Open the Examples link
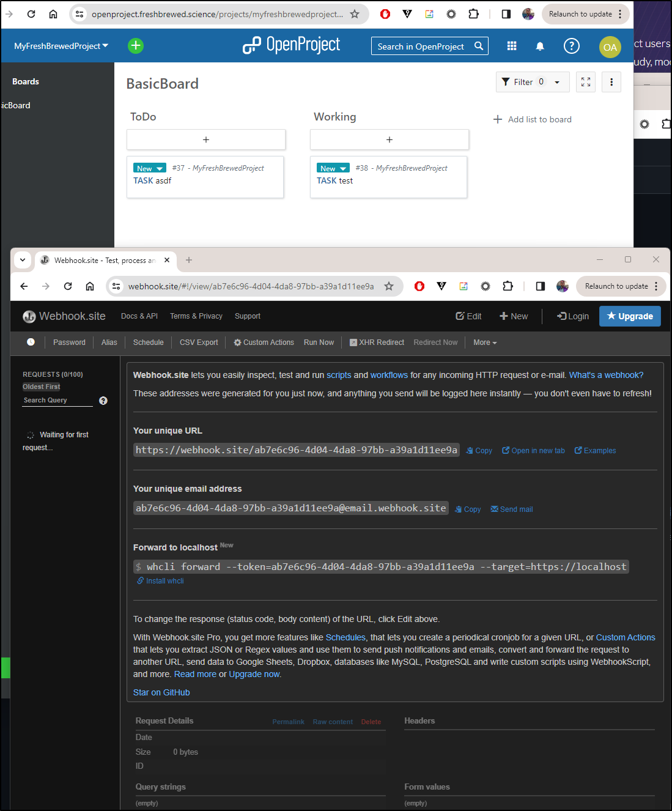This screenshot has height=811, width=672. point(596,451)
